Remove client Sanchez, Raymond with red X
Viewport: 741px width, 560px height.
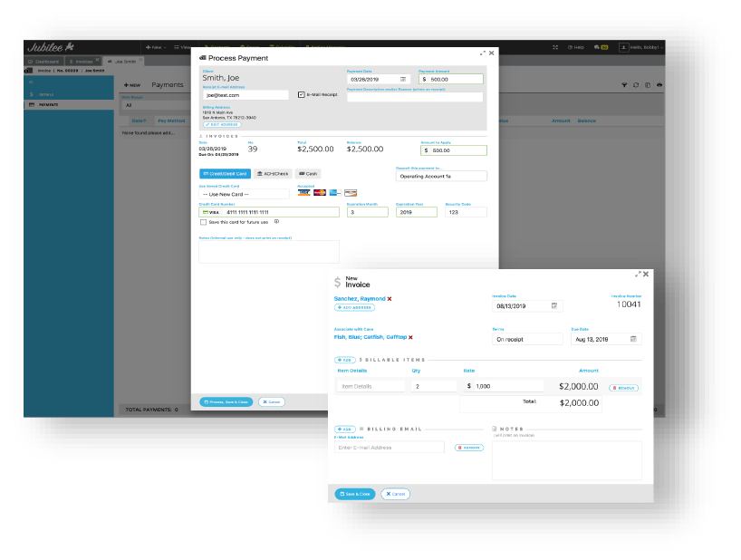390,299
